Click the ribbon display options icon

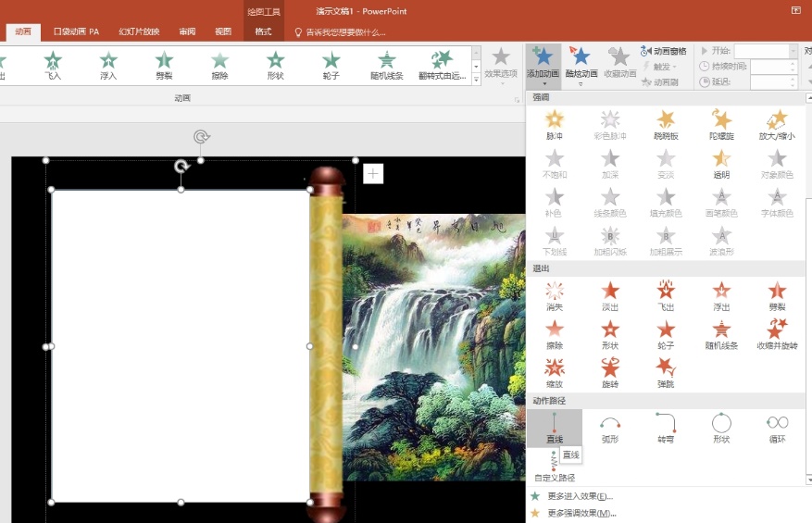[x=796, y=10]
